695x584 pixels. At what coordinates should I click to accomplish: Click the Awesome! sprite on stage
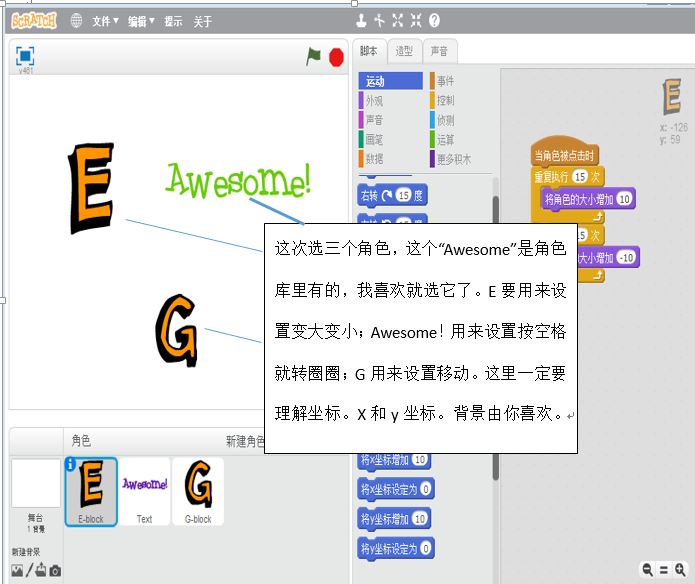(239, 180)
